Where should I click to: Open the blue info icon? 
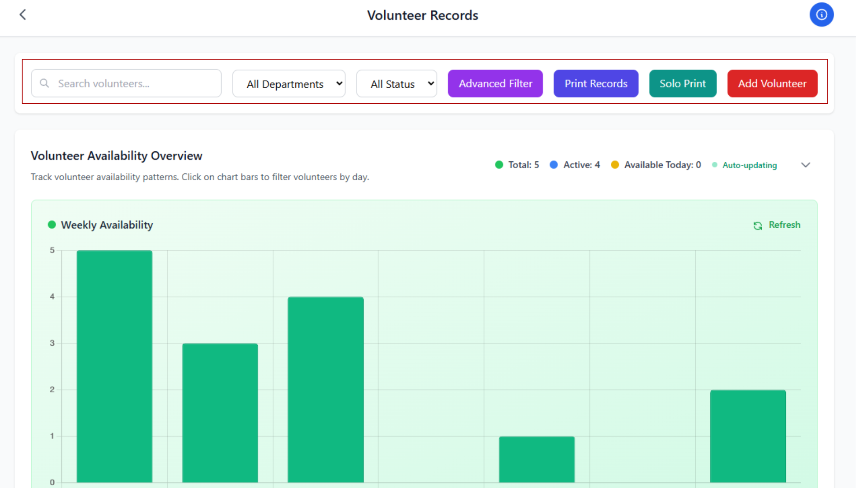pos(821,15)
